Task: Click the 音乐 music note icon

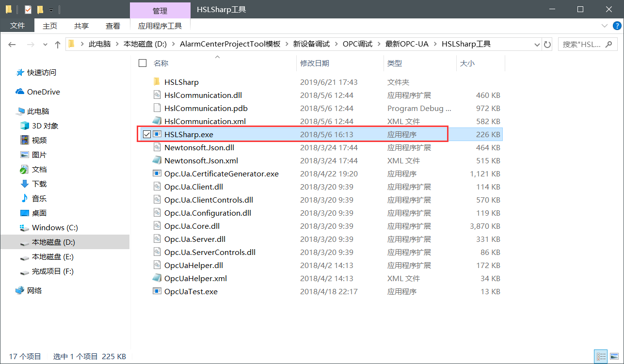Action: pyautogui.click(x=25, y=198)
